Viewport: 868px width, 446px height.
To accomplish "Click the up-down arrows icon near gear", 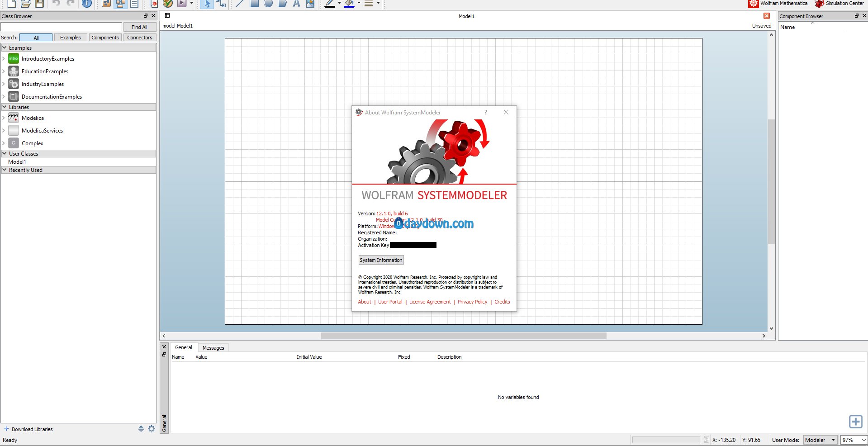I will [141, 429].
